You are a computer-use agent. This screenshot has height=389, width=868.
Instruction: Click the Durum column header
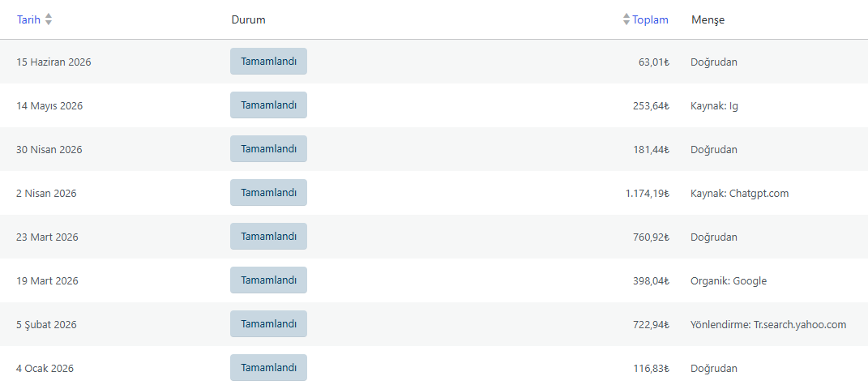pos(249,20)
